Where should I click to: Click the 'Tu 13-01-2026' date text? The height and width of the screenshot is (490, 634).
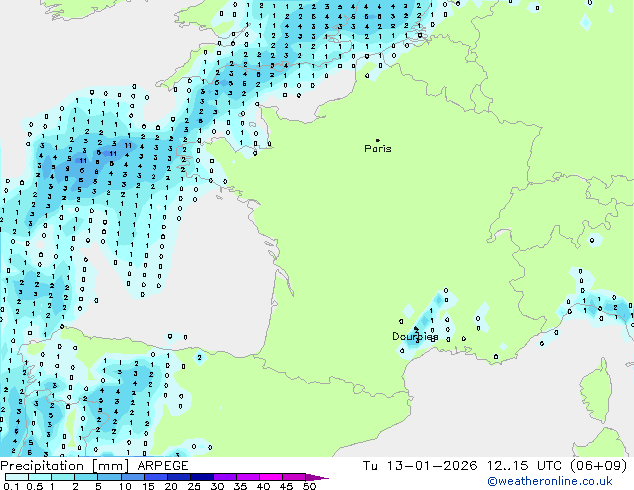[x=420, y=465]
